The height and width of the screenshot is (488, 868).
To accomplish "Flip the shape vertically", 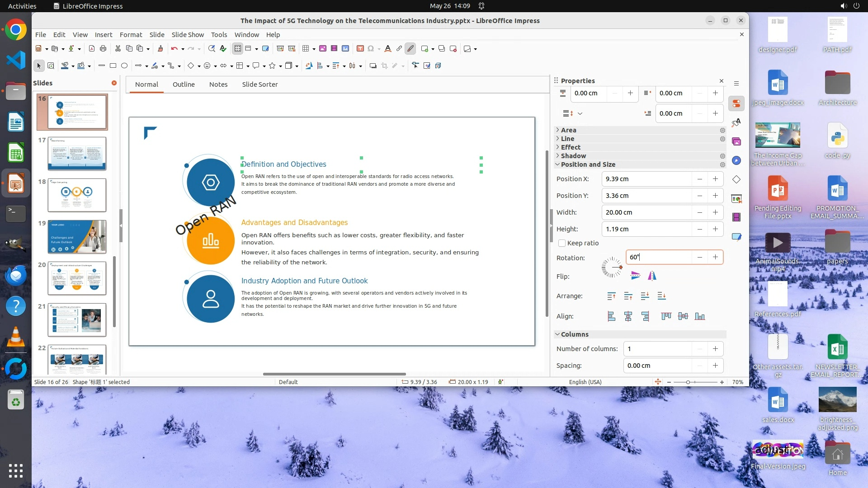I will (x=635, y=276).
